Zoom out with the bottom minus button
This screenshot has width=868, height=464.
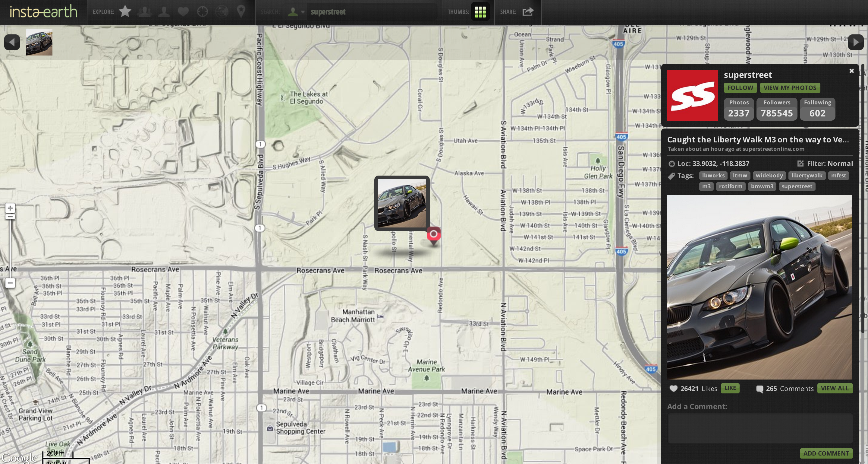click(x=10, y=283)
